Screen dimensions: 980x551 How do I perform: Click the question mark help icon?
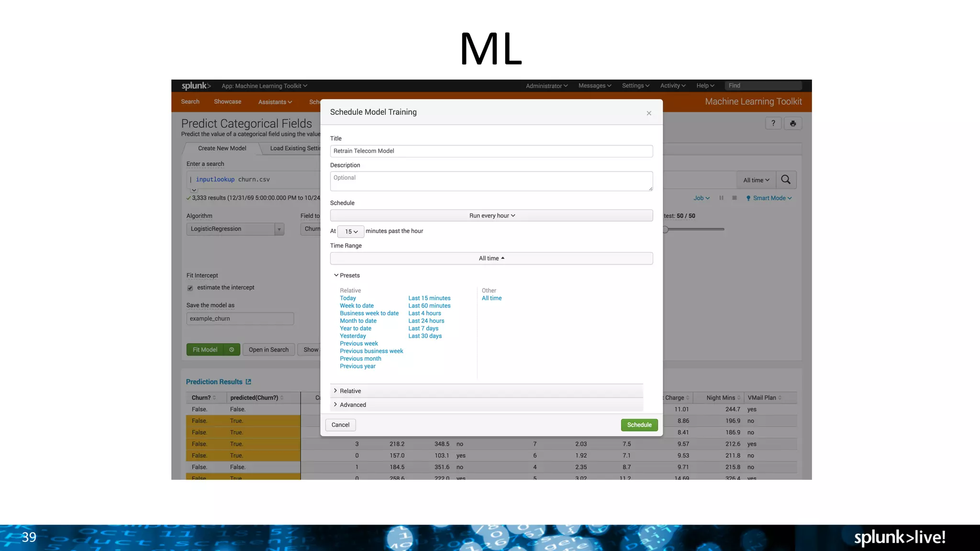(773, 123)
